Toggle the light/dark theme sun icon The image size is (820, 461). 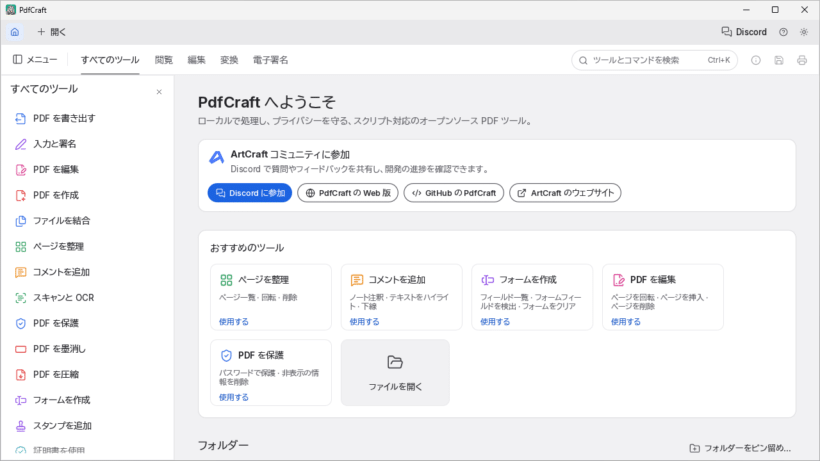tap(804, 32)
